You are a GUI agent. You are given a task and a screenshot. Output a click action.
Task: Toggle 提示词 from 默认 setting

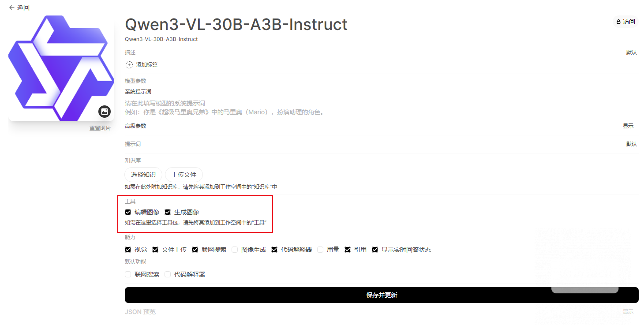(x=632, y=144)
